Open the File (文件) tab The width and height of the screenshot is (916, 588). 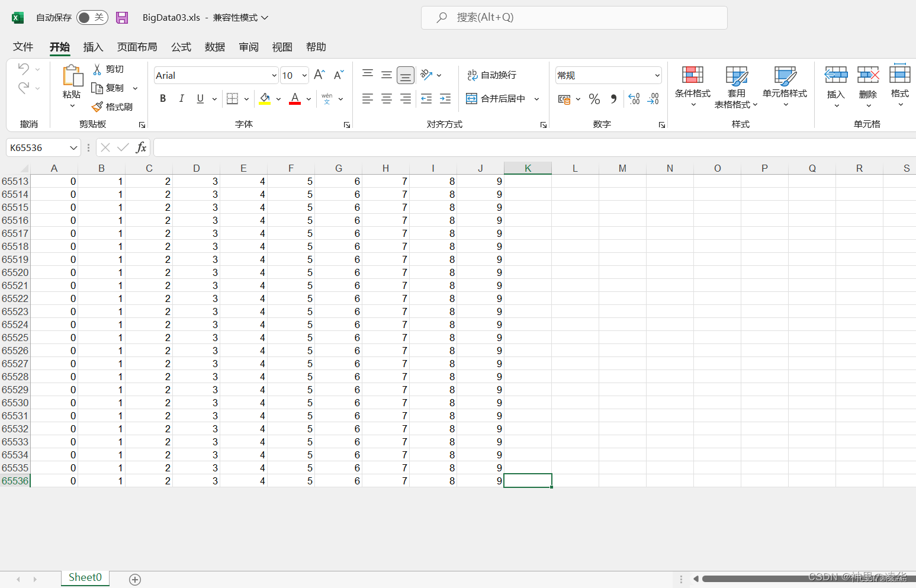pos(23,47)
